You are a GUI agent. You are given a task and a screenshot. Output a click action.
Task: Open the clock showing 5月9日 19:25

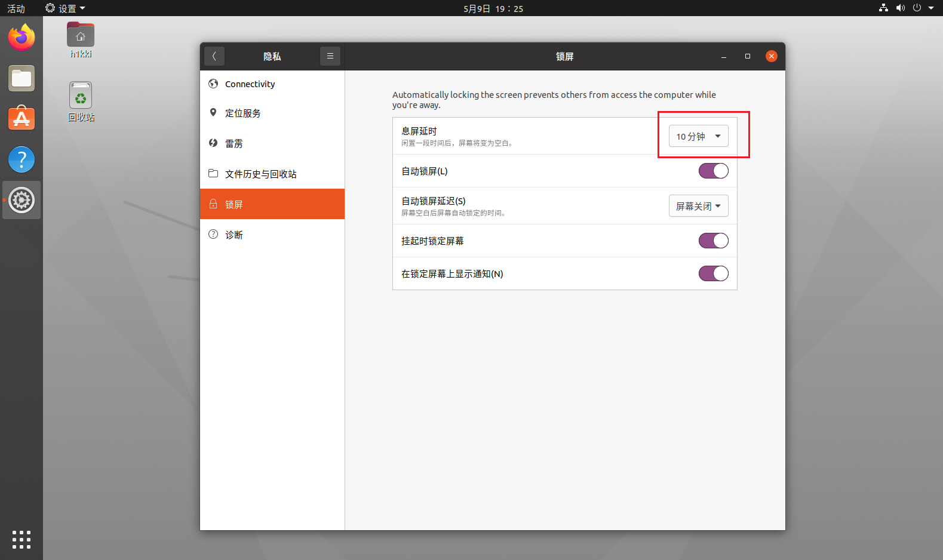pyautogui.click(x=493, y=8)
